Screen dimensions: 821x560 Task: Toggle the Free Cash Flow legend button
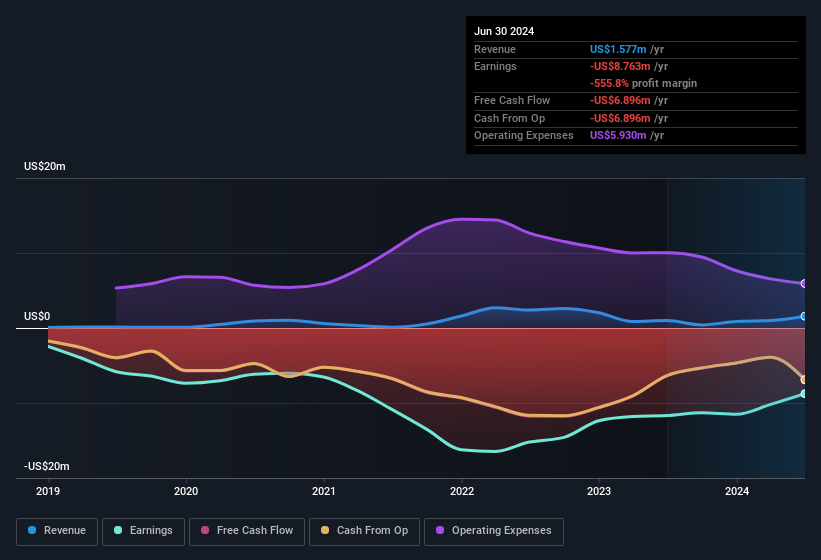[x=247, y=531]
